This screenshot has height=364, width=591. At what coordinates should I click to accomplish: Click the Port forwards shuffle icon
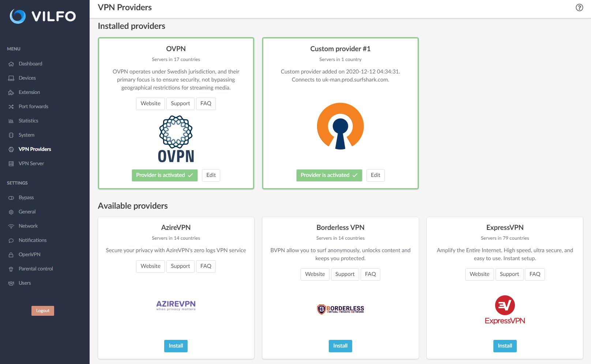[x=11, y=107]
